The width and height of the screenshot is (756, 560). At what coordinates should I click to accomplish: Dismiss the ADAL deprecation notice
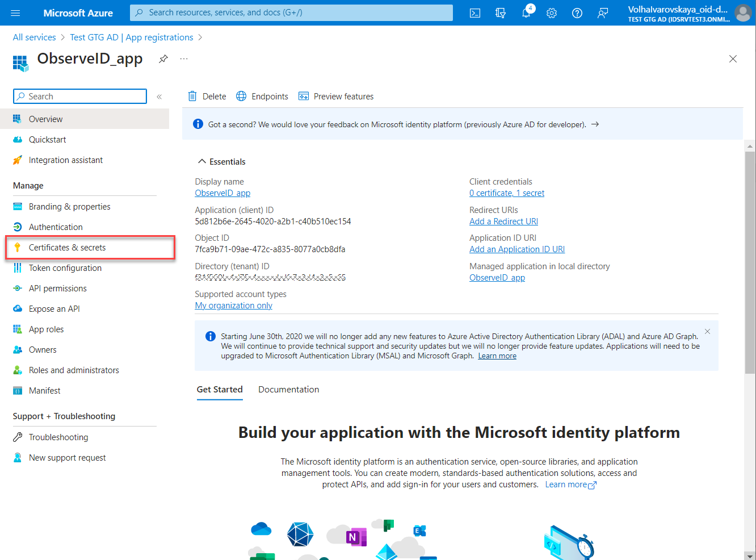click(x=707, y=331)
